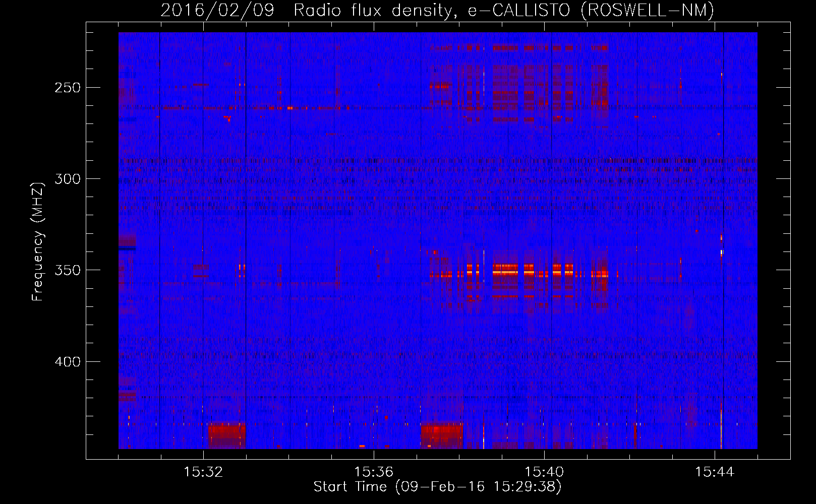Click the 15:44 time tick label
Viewport: 816px width, 504px height.
(x=715, y=472)
